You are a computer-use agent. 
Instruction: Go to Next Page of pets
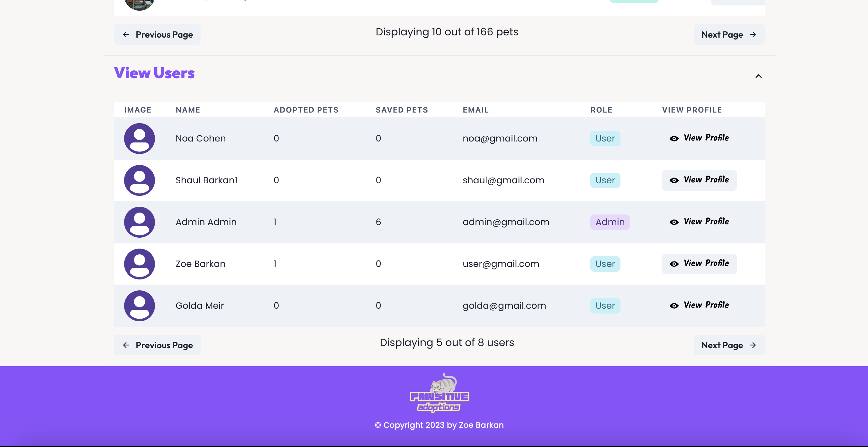click(x=729, y=34)
